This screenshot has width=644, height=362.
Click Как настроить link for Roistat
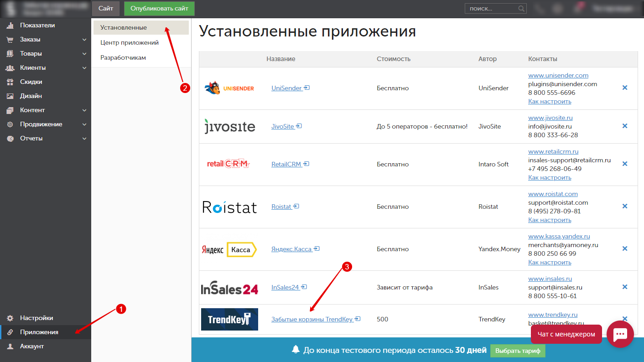coord(550,220)
